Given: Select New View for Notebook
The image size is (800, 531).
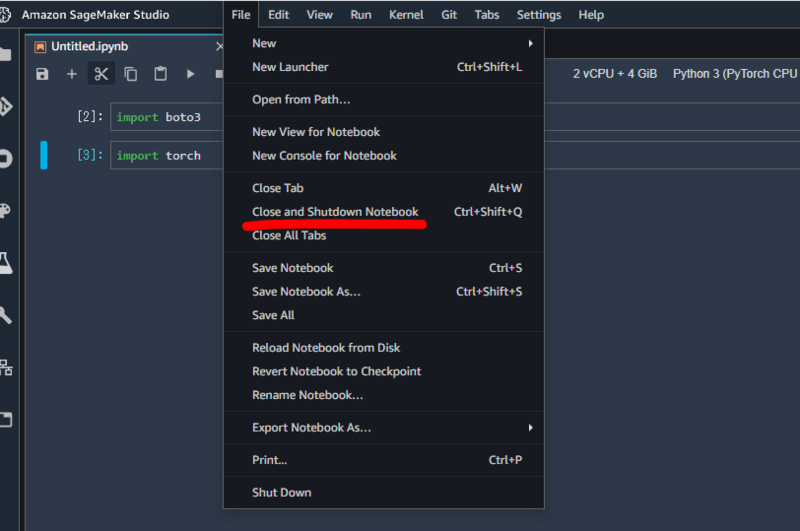Looking at the screenshot, I should (x=384, y=132).
